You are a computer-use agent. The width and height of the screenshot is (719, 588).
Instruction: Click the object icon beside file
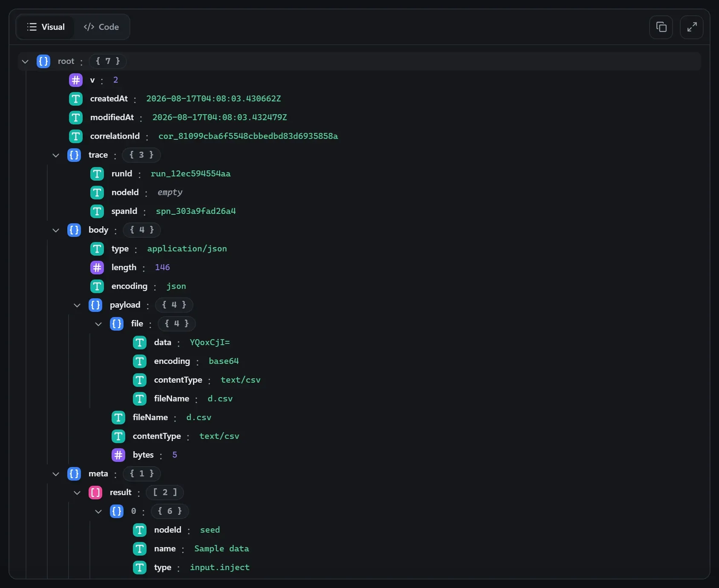117,324
